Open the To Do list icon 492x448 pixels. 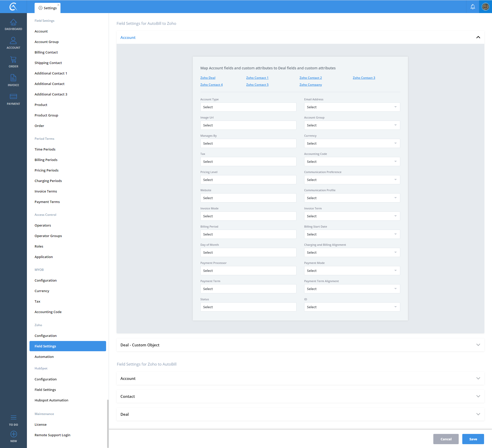(x=13, y=417)
